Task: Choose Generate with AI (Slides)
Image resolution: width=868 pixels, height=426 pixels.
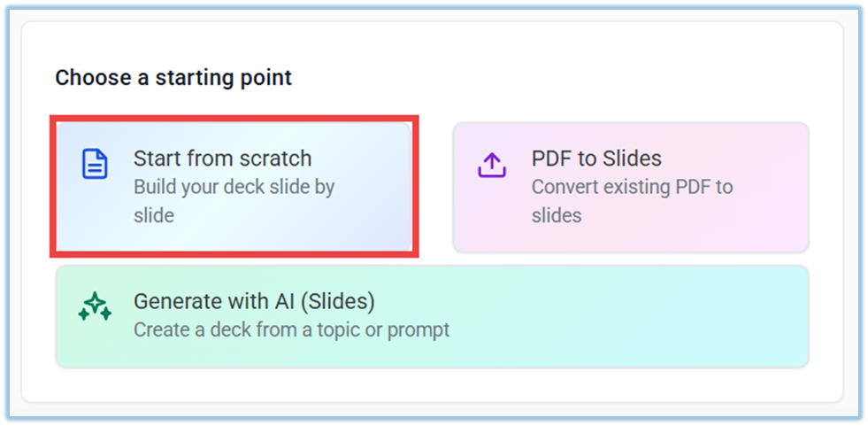Action: (x=432, y=315)
